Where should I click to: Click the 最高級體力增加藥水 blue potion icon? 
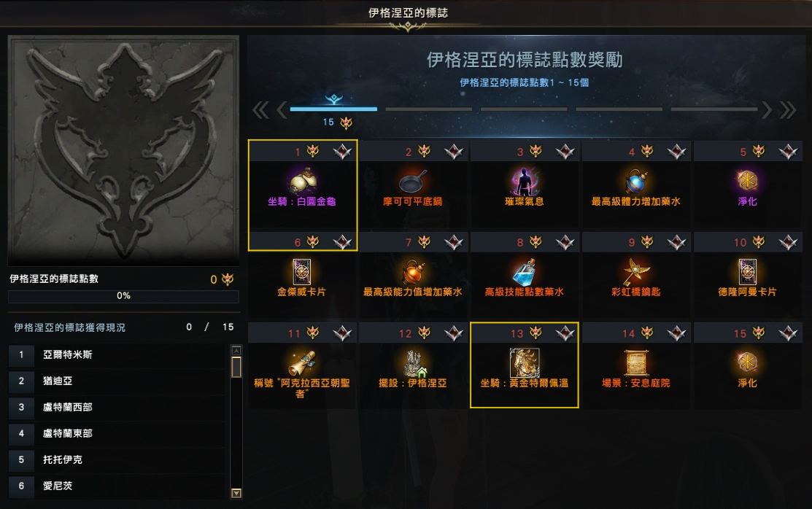click(636, 181)
